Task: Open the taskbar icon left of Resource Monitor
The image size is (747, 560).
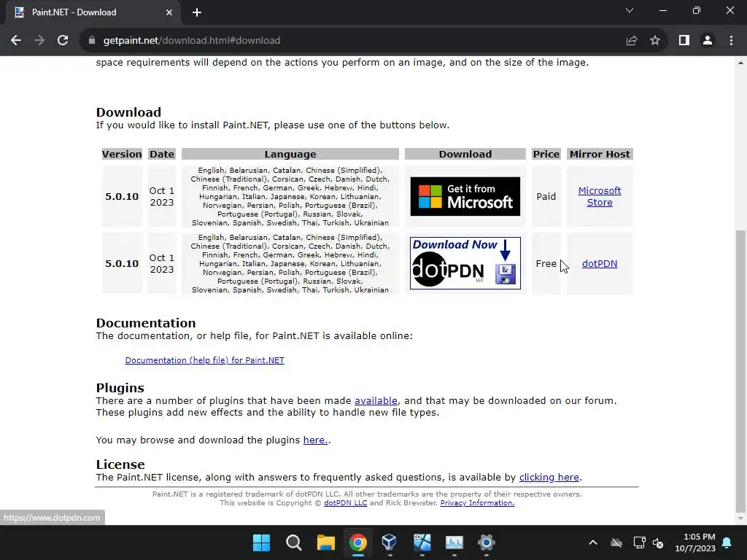Action: click(422, 542)
